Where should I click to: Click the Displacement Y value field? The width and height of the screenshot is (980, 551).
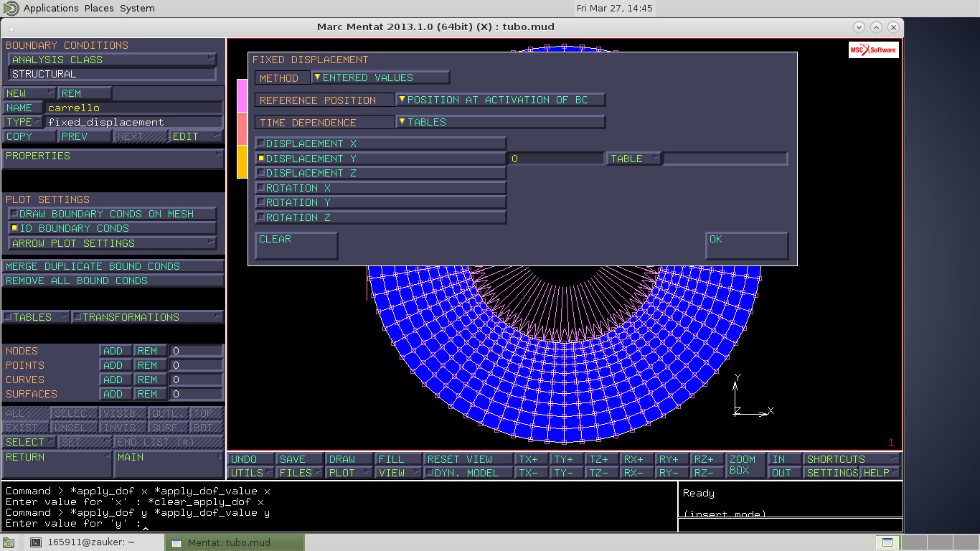(556, 159)
